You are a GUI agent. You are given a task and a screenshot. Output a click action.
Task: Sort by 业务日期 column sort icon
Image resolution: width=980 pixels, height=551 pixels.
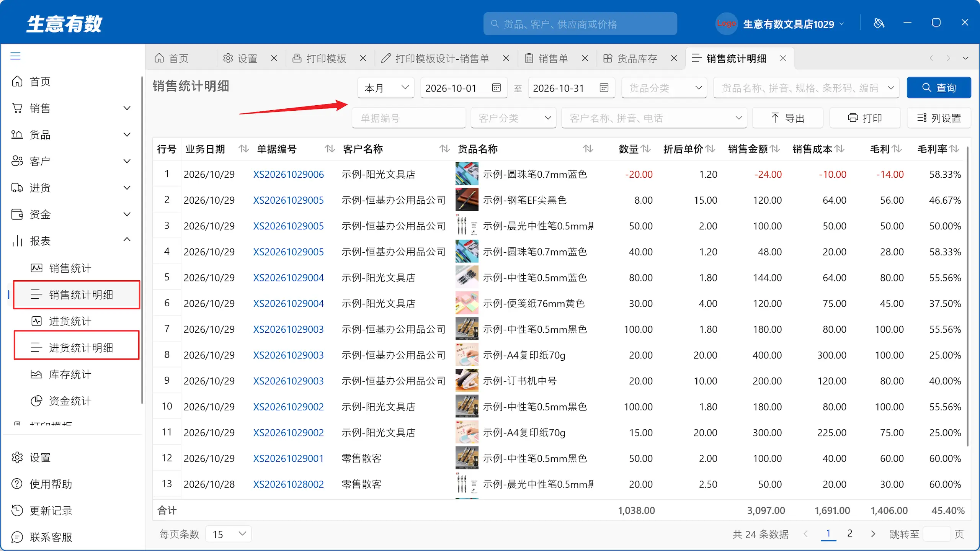(244, 149)
